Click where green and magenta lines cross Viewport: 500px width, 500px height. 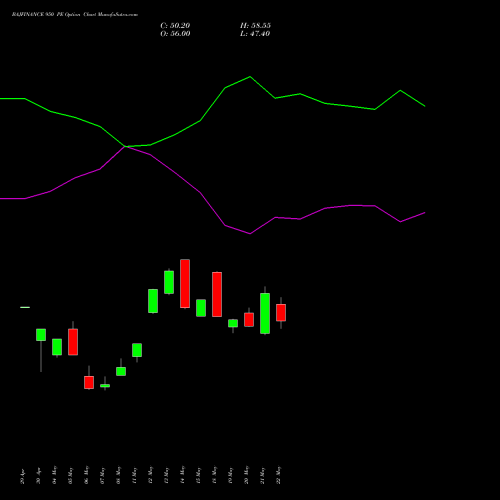pos(125,146)
